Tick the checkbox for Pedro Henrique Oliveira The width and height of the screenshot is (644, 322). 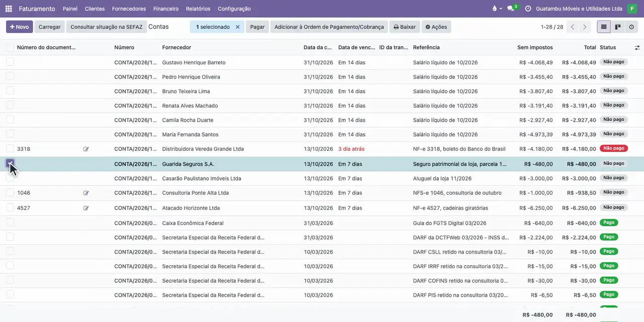click(10, 76)
